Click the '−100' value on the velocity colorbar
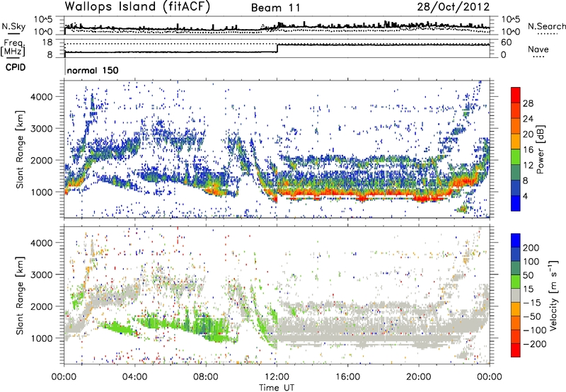 (535, 330)
